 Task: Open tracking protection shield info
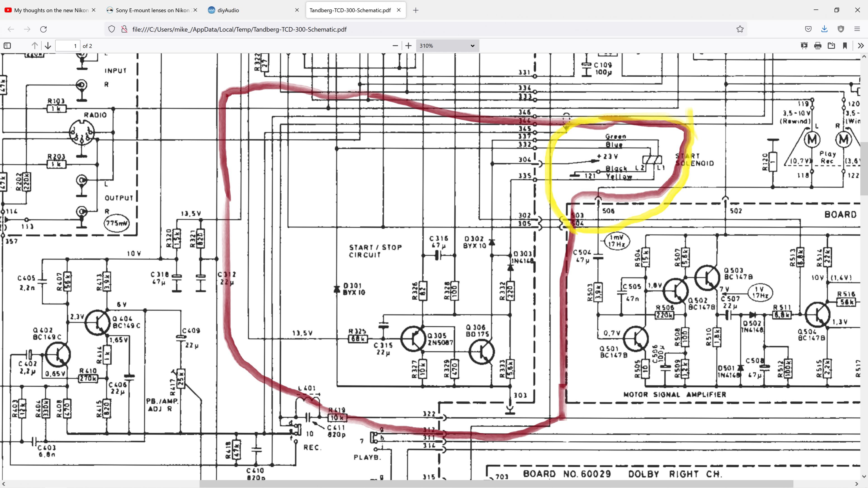coord(112,29)
